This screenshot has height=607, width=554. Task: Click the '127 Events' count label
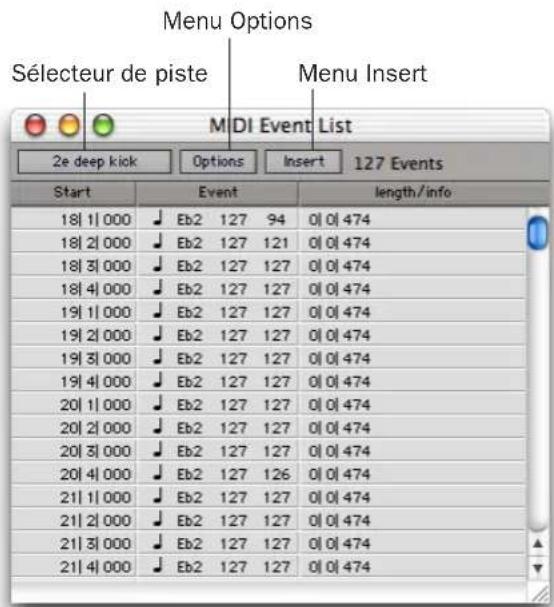coord(398,163)
